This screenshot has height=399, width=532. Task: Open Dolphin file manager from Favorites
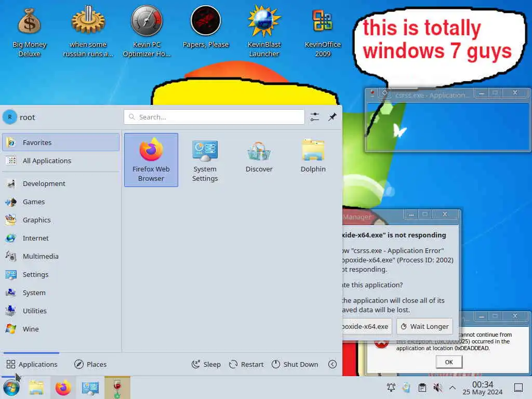pos(313,156)
